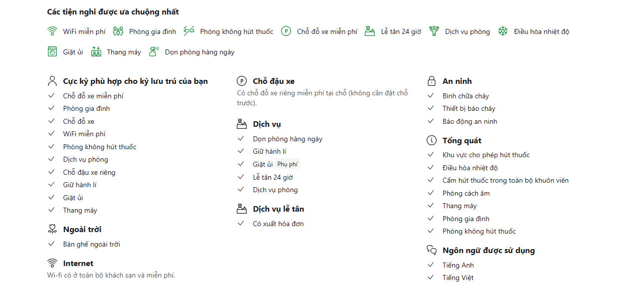The image size is (644, 289).
Task: Click the checkmark beside Bình chữa cháy
Action: click(x=431, y=95)
